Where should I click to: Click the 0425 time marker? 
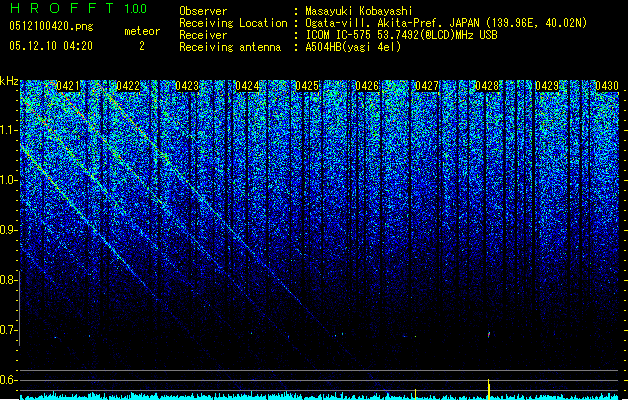[307, 86]
